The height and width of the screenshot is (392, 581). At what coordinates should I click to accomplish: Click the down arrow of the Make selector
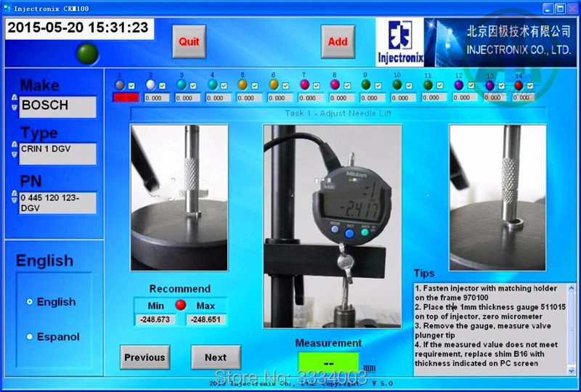pyautogui.click(x=14, y=107)
